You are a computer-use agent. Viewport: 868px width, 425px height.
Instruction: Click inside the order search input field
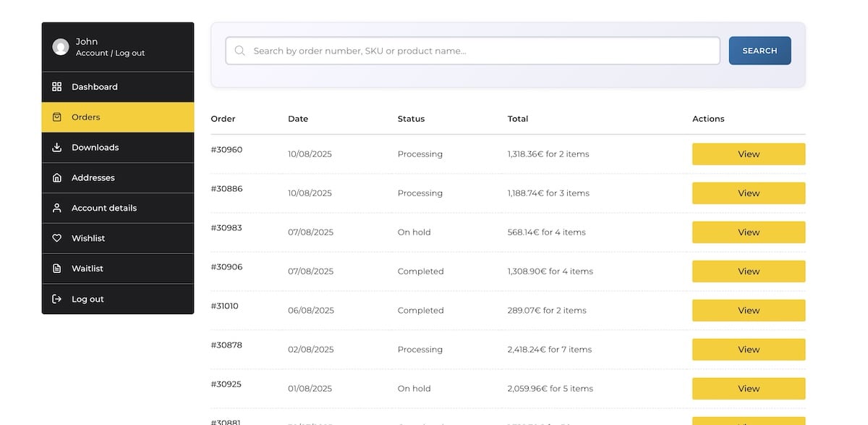(470, 51)
